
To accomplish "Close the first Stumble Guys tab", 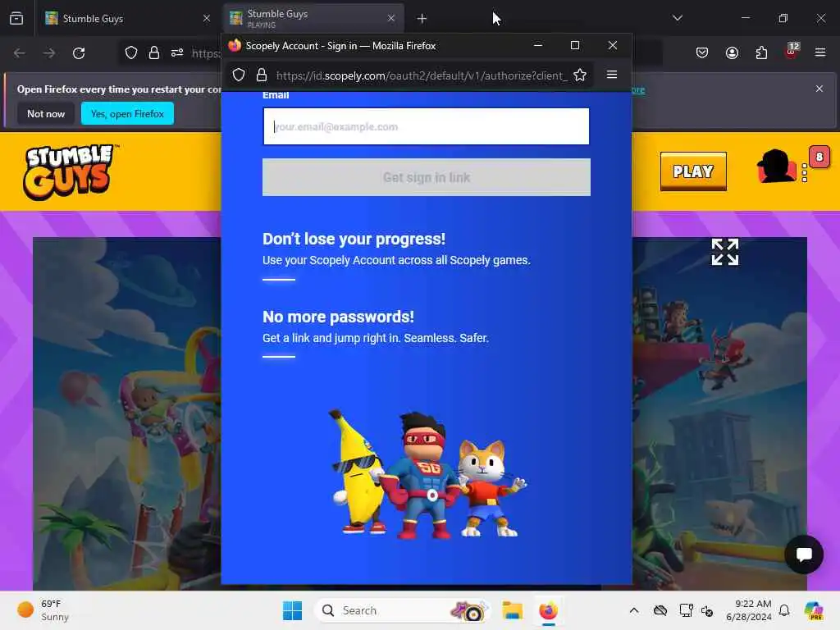I will coord(206,18).
